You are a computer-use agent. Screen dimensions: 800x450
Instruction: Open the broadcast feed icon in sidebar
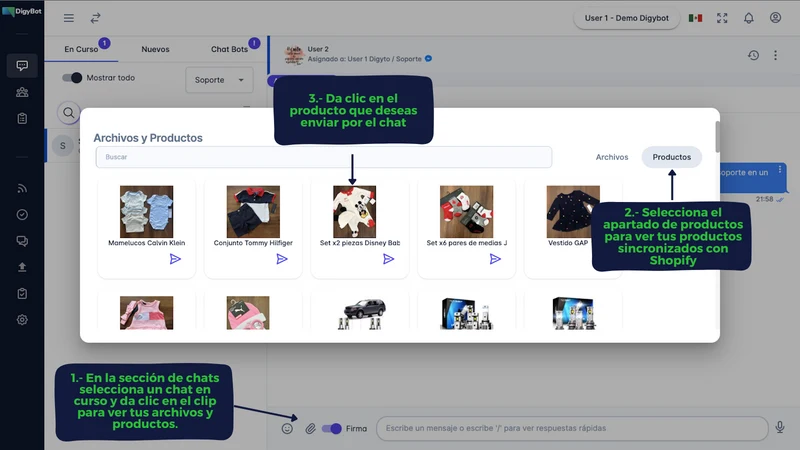point(22,188)
